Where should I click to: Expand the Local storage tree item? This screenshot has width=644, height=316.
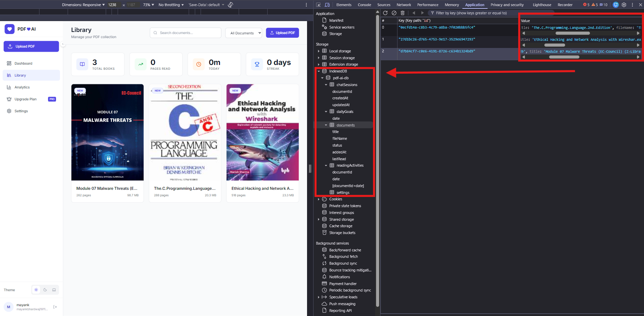coord(319,51)
